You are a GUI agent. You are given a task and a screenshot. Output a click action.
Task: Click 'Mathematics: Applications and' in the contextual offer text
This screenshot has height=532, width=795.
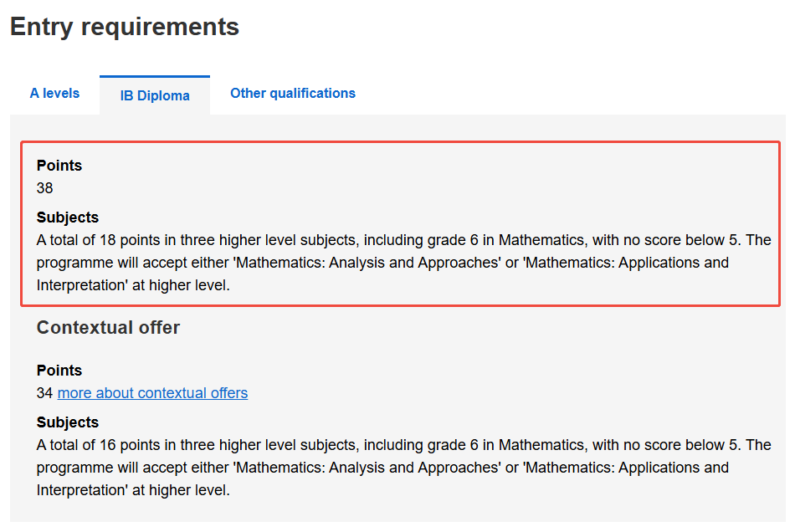click(x=627, y=468)
